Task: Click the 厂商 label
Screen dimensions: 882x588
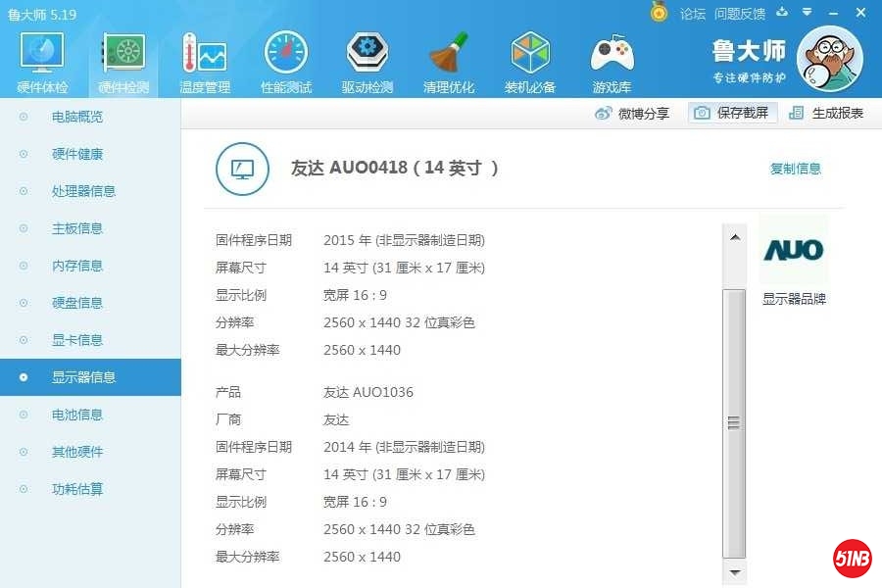Action: coord(228,419)
